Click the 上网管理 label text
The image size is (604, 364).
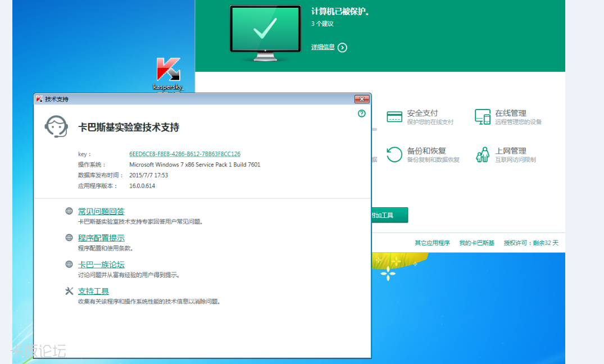click(x=511, y=151)
